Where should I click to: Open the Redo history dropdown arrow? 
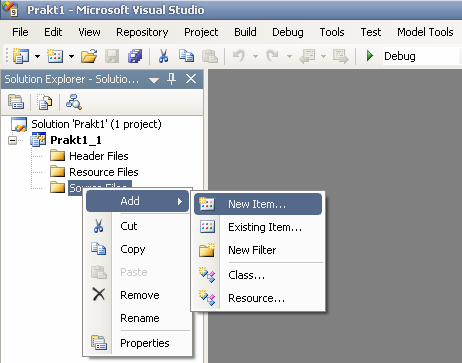289,56
